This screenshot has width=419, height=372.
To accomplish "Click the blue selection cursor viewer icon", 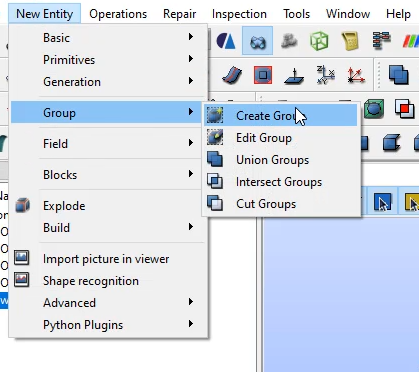I will [x=382, y=202].
